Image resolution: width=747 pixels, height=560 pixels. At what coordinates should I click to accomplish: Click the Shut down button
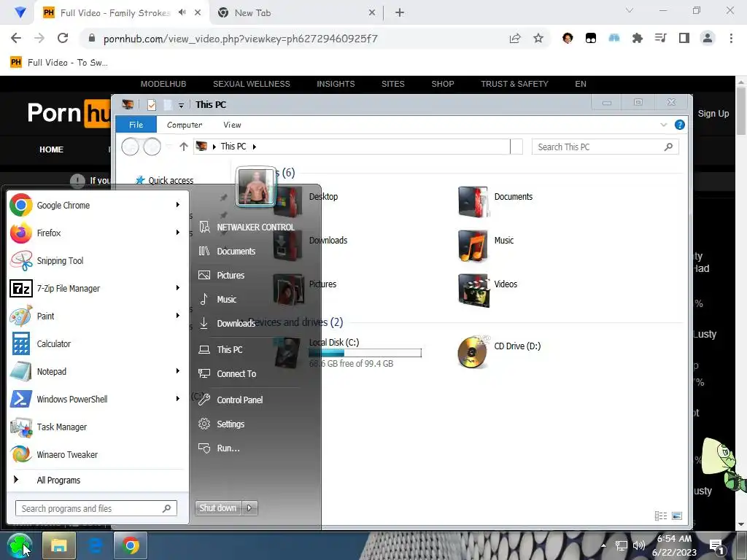[218, 508]
